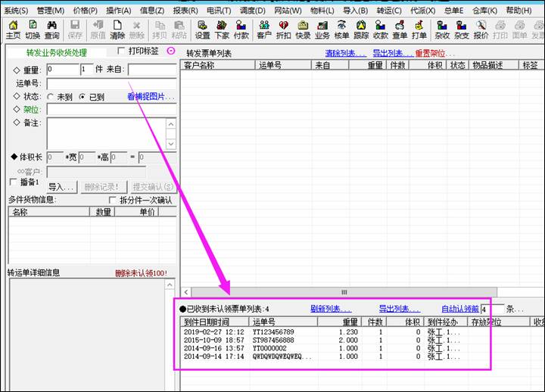Enable the 打印标签 checkbox
545x392 pixels.
coord(121,51)
